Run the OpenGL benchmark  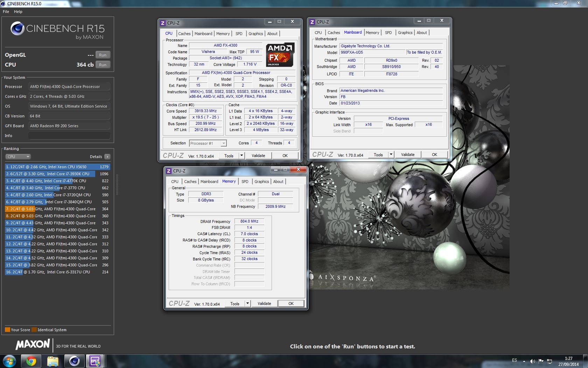pyautogui.click(x=103, y=55)
